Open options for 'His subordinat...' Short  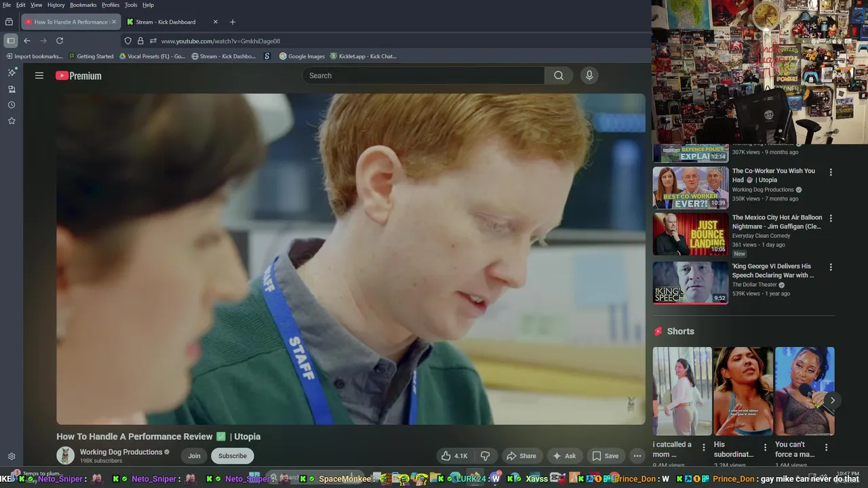tap(765, 447)
